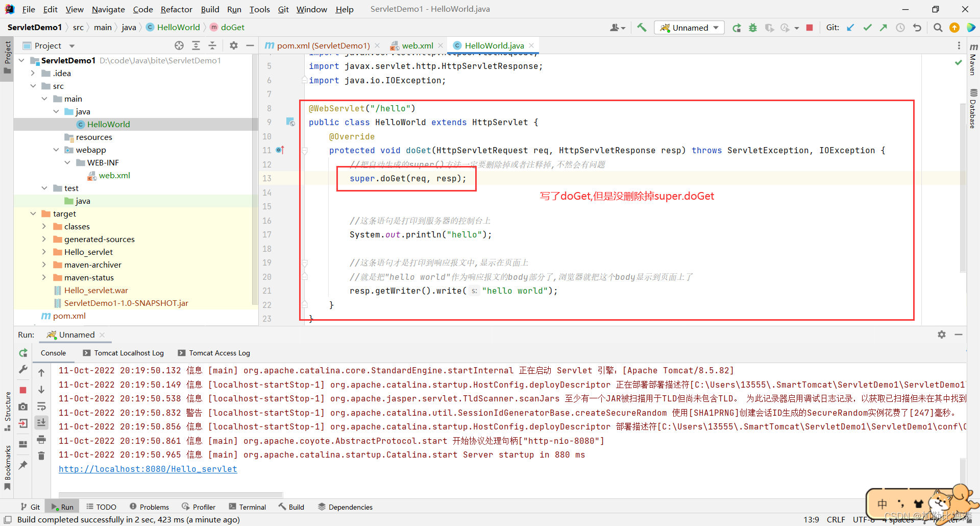The image size is (980, 526).
Task: Start debugging with the bug icon
Action: (x=753, y=27)
